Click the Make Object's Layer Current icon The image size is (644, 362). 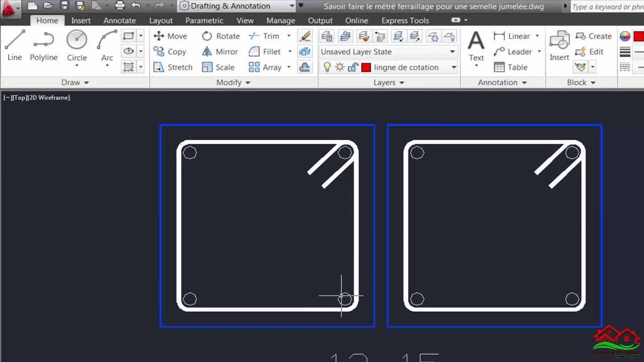(345, 36)
